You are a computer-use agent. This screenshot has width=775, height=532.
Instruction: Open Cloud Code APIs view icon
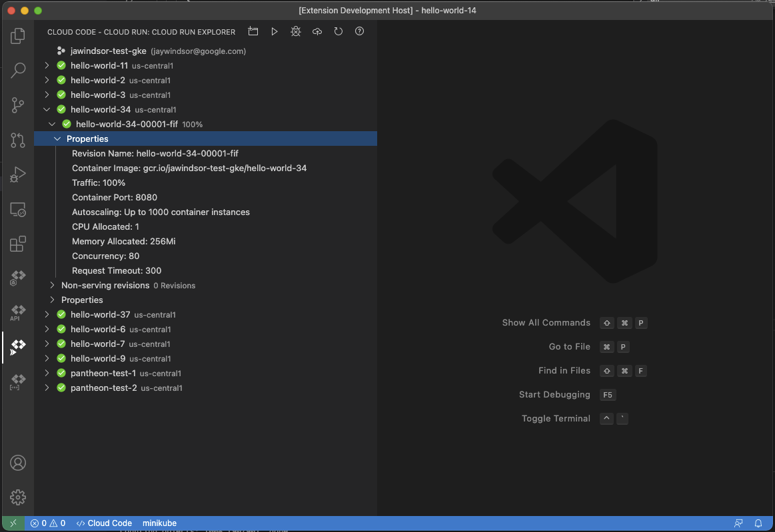click(x=18, y=313)
